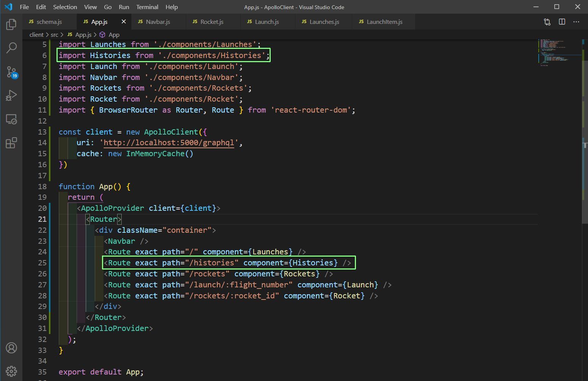Click the 'Navbar' JSX tag on line 23
This screenshot has width=588, height=381.
click(x=121, y=241)
